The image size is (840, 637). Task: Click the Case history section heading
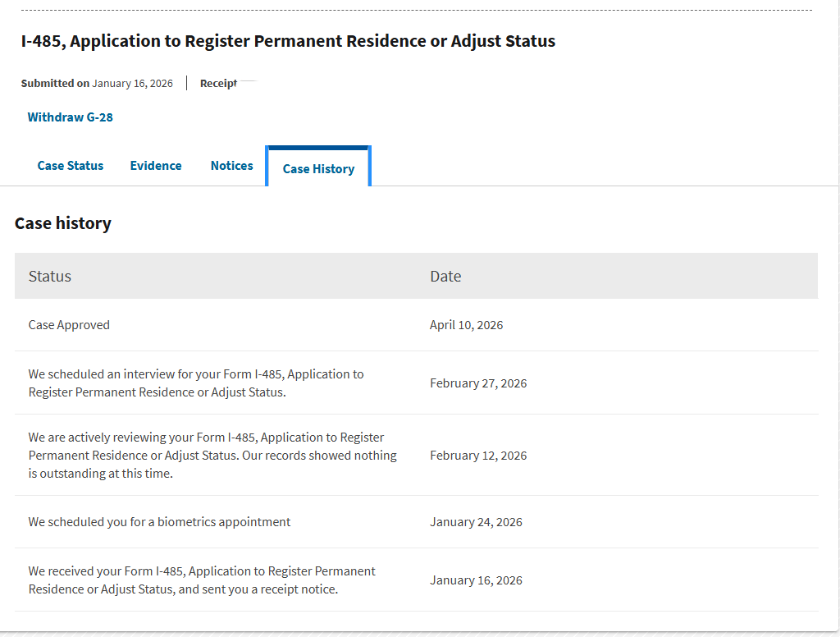tap(63, 223)
